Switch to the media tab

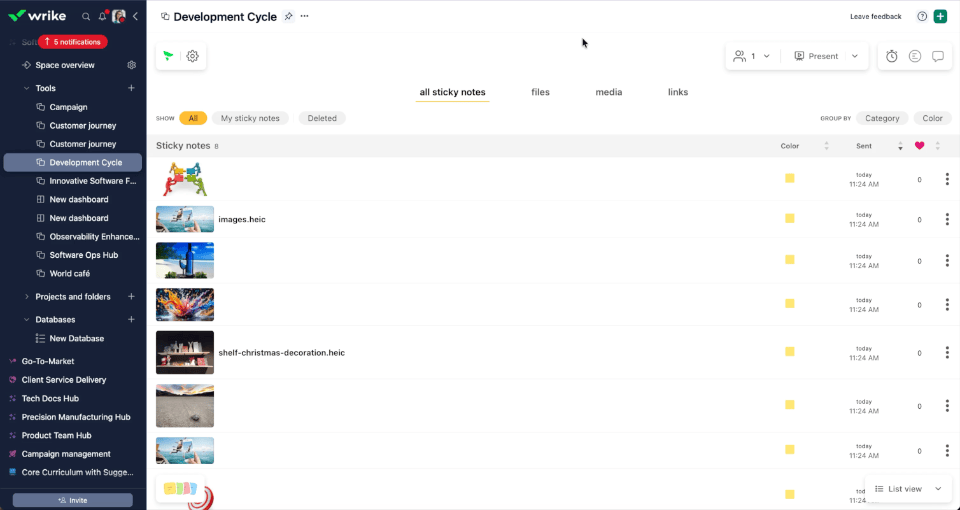[609, 92]
